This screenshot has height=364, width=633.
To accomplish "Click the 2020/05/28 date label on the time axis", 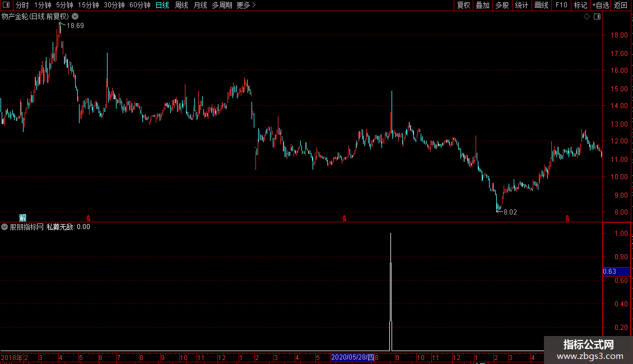I will coord(352,357).
